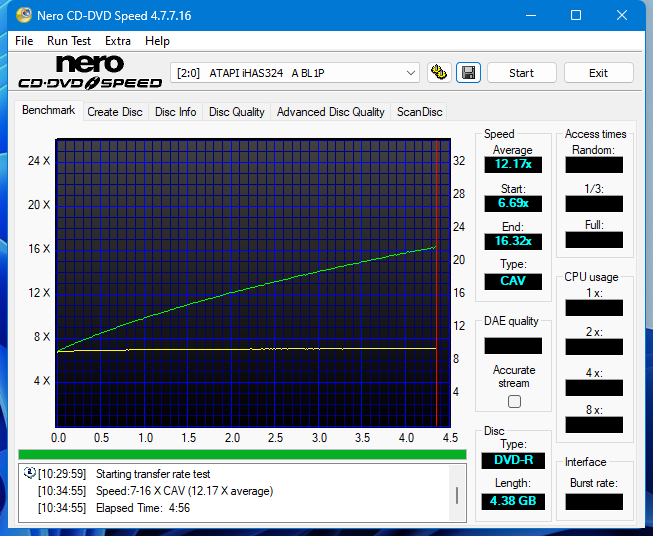The height and width of the screenshot is (536, 653).
Task: Open the Run Test menu
Action: pyautogui.click(x=69, y=41)
